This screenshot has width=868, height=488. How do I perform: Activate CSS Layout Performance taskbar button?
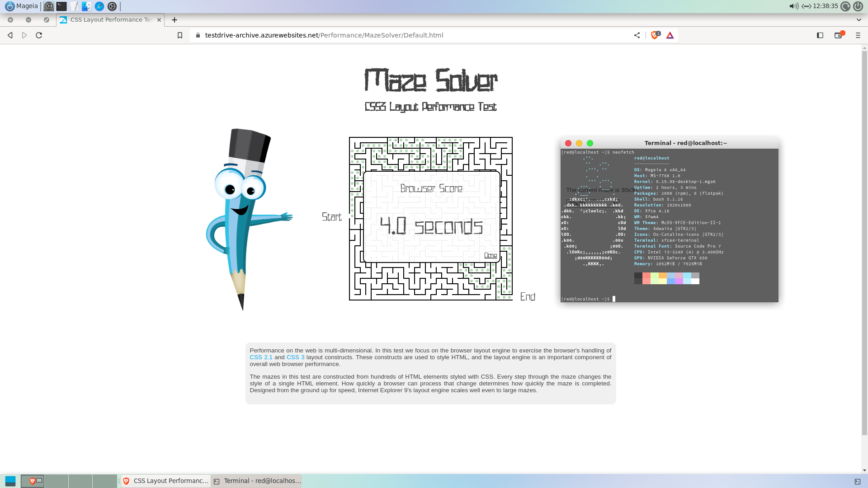click(166, 481)
